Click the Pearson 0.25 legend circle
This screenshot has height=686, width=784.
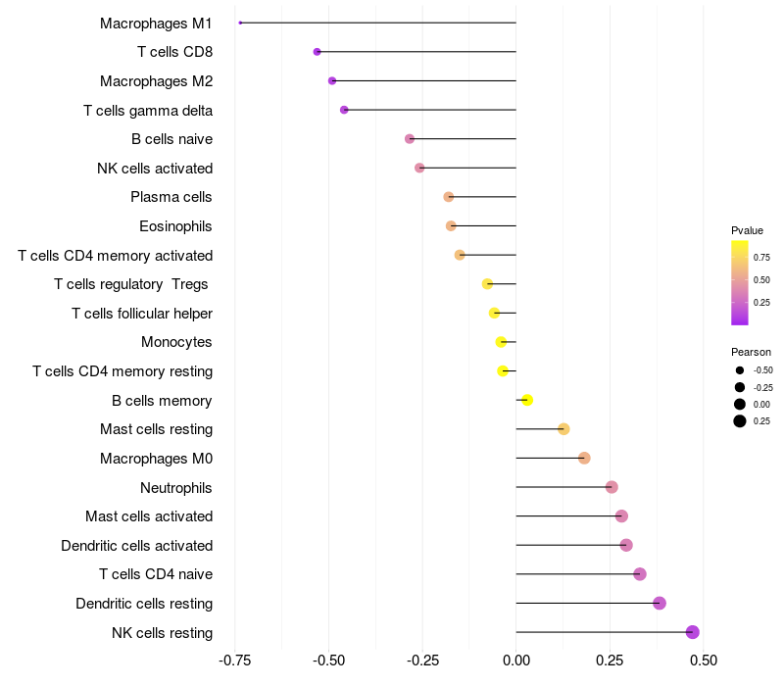click(740, 421)
